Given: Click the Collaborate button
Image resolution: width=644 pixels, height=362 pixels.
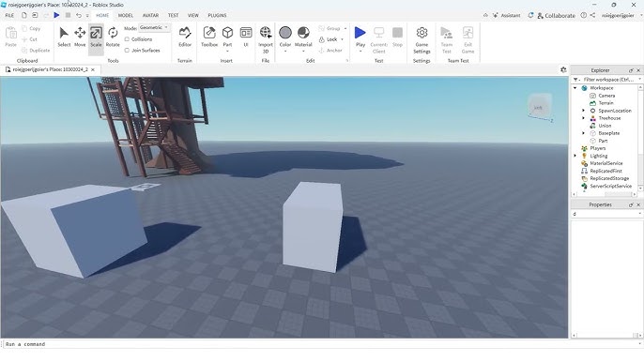Looking at the screenshot, I should coord(556,15).
